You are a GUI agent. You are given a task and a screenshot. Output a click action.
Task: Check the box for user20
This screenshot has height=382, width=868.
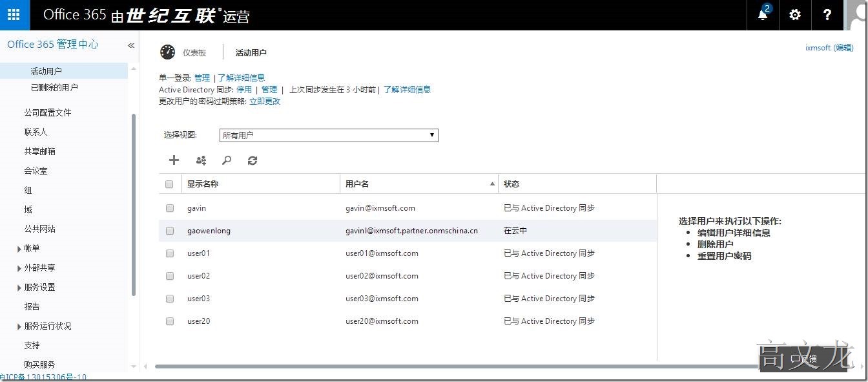click(x=170, y=321)
